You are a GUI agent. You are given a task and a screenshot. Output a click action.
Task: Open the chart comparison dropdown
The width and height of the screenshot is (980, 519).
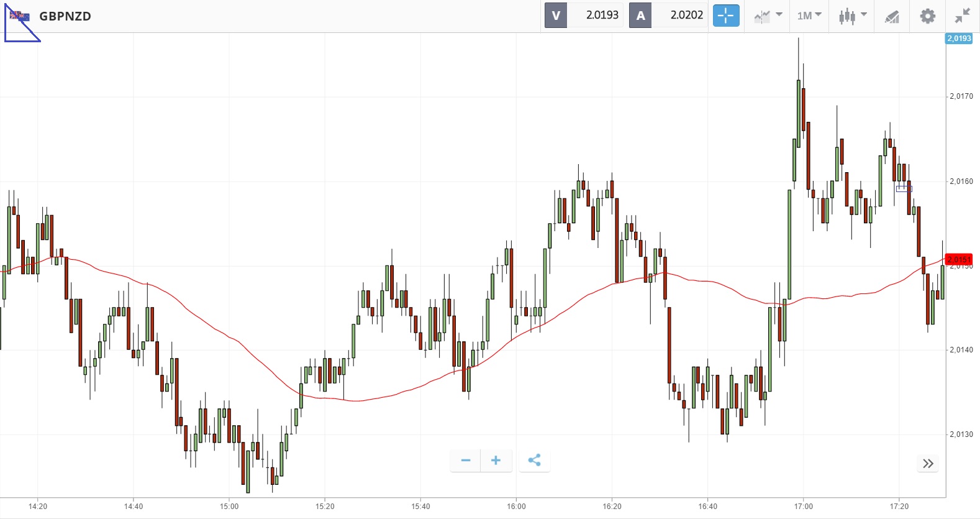point(768,16)
